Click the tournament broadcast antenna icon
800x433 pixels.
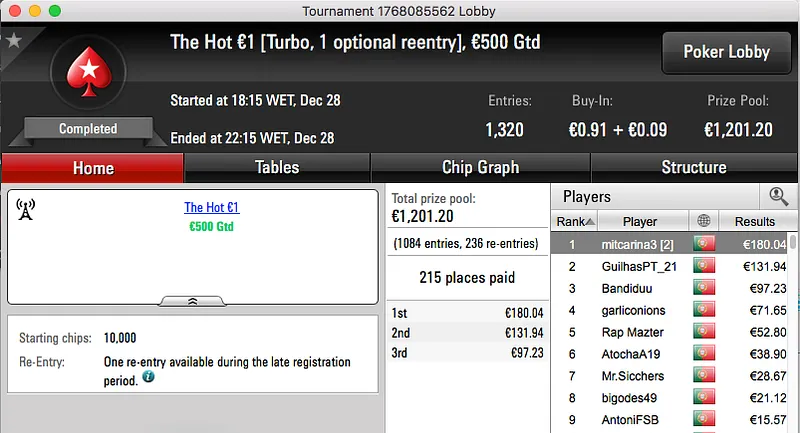point(27,209)
